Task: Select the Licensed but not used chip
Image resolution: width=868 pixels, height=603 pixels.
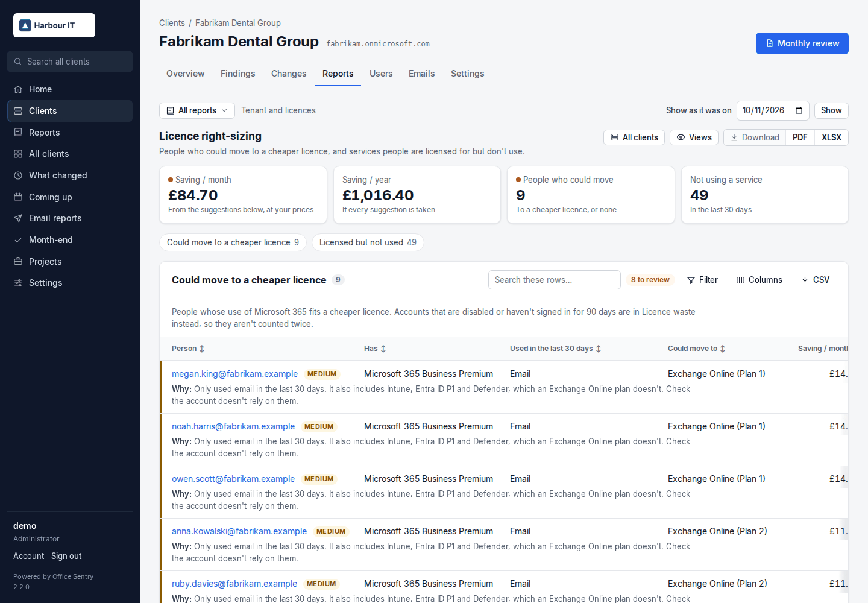Action: pos(368,242)
